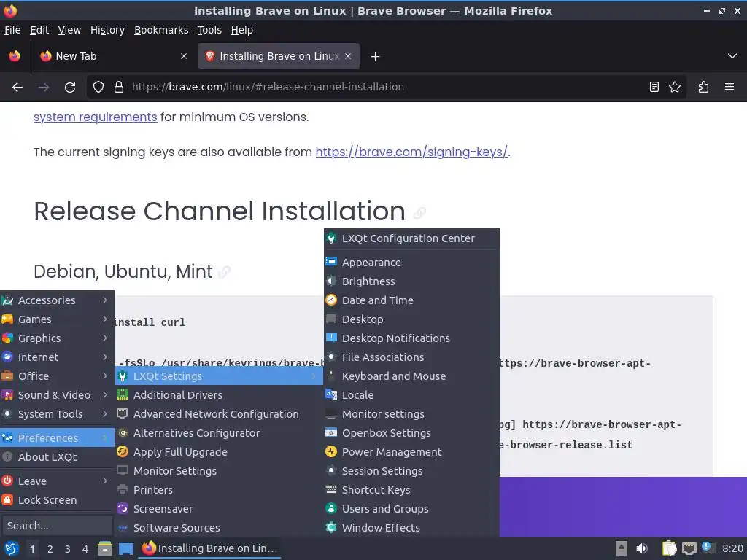Image resolution: width=747 pixels, height=560 pixels.
Task: Open the File menu
Action: [x=12, y=30]
